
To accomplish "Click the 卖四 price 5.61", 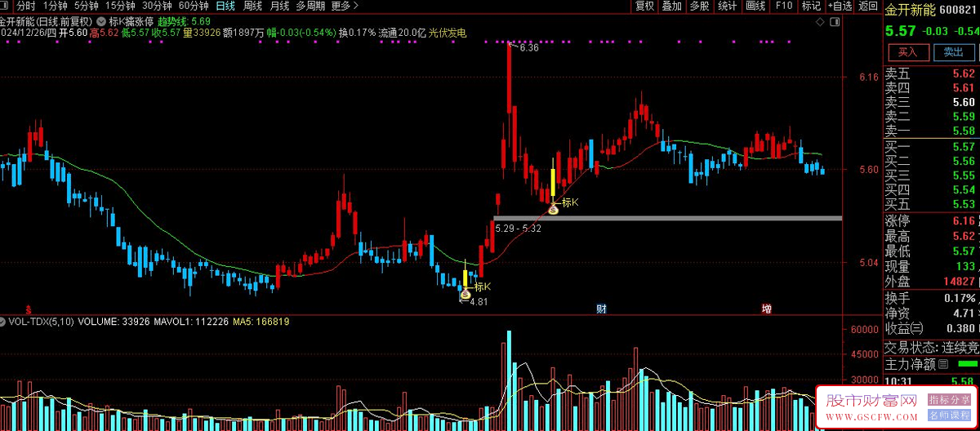I will click(964, 87).
